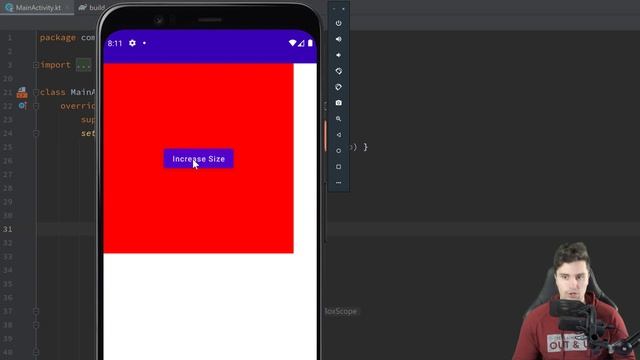Click the emulator volume down icon
640x360 pixels.
tap(338, 55)
